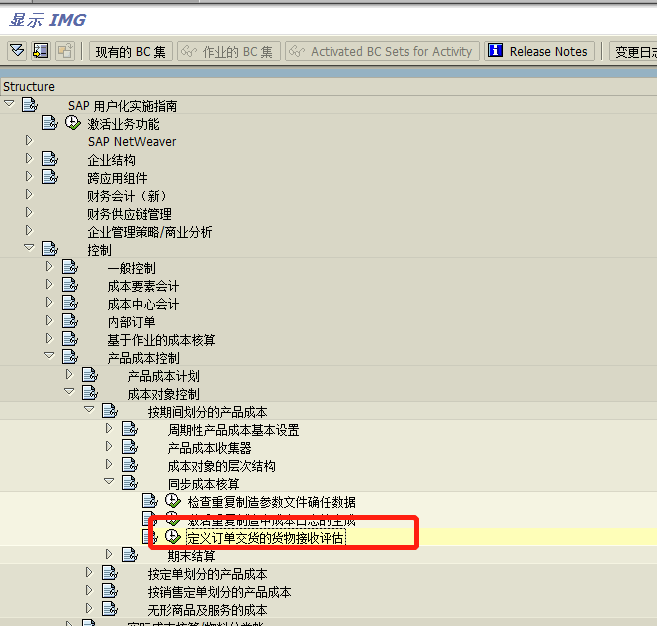Open documentation icon for 成本要素会计
The height and width of the screenshot is (626, 657).
70,285
